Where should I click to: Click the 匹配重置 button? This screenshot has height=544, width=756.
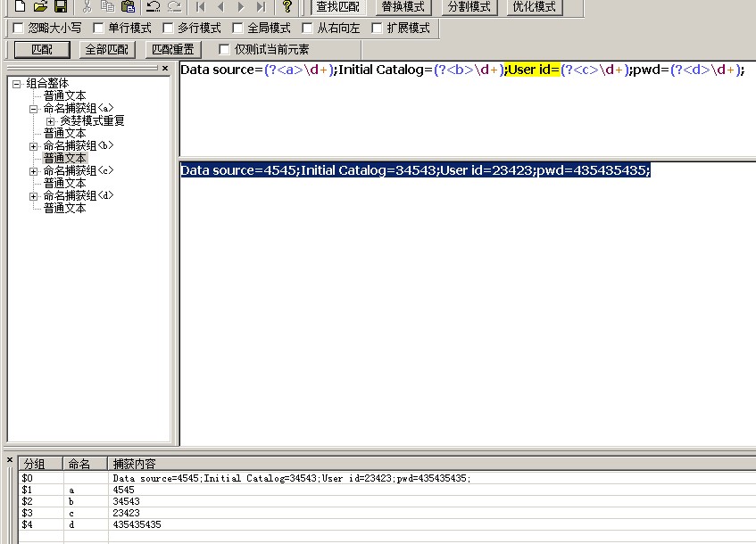(x=173, y=50)
